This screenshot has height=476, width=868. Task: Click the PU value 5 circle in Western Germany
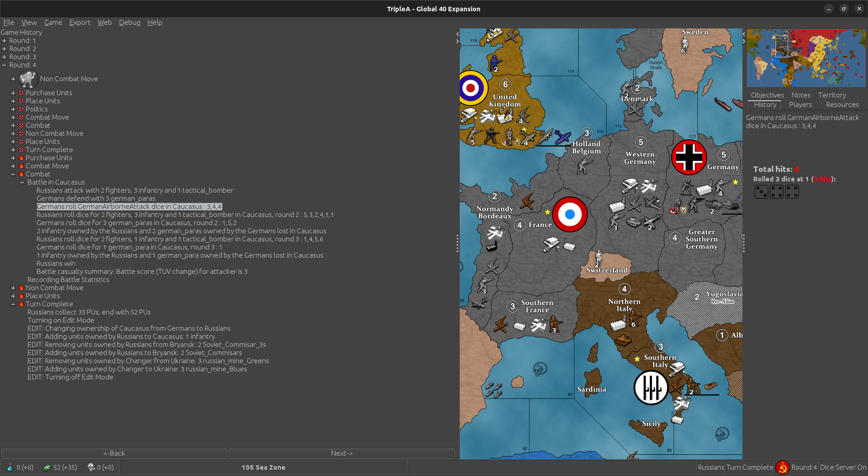pos(641,142)
